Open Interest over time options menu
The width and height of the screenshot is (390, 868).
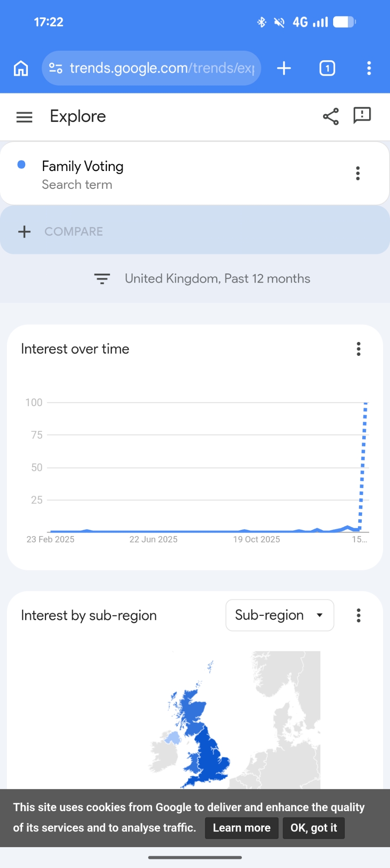click(x=358, y=349)
